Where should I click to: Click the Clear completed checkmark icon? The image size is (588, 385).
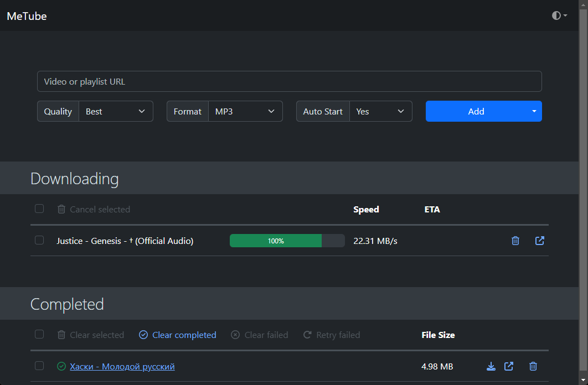pos(143,335)
